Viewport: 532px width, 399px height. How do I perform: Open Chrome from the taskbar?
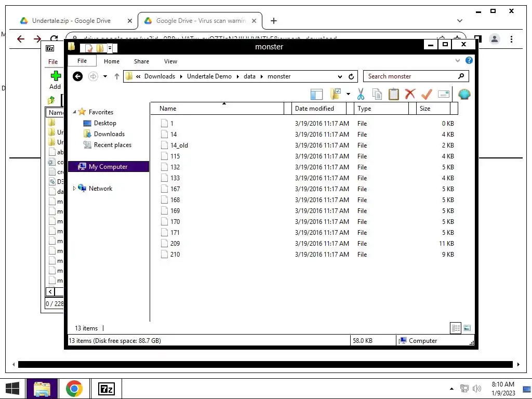74,389
